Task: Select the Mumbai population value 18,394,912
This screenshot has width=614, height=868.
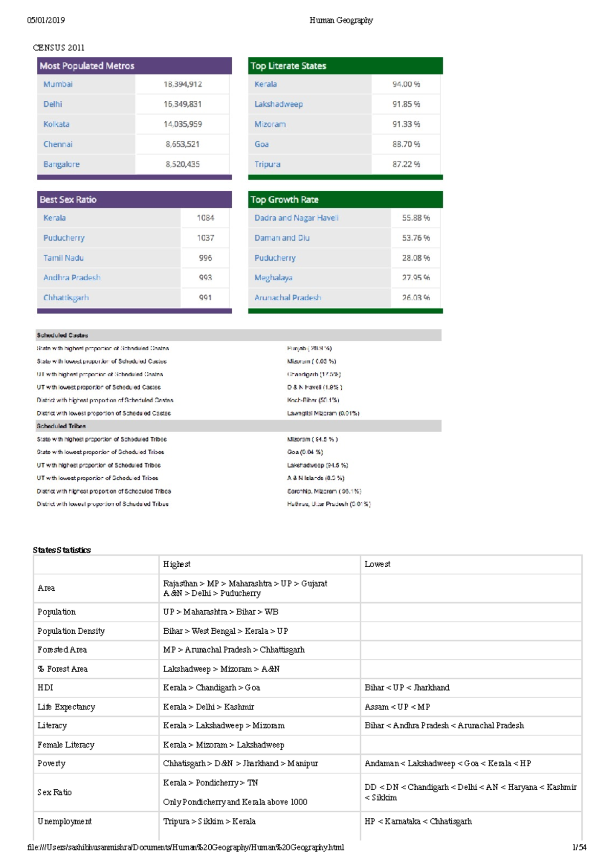Action: click(183, 84)
